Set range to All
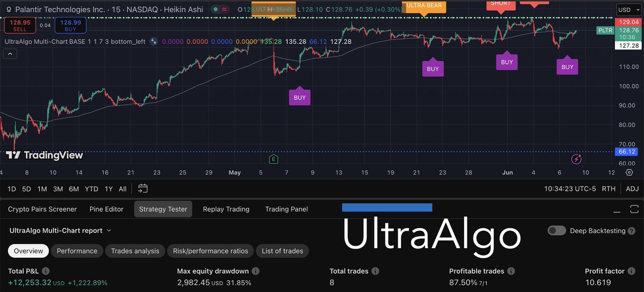The height and width of the screenshot is (292, 644). click(122, 188)
